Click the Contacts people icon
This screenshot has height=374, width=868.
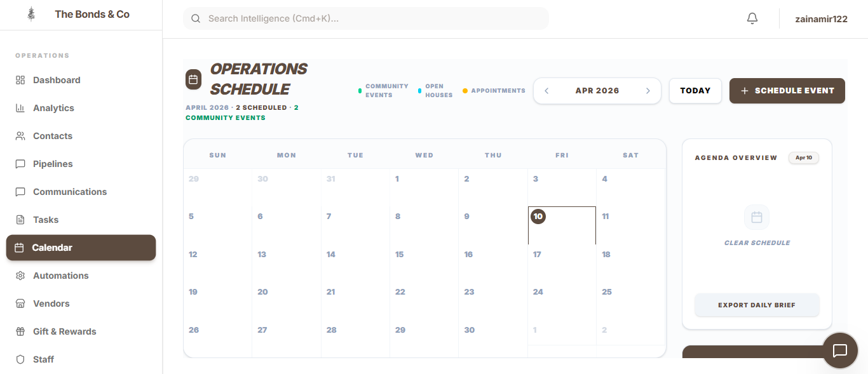tap(20, 136)
